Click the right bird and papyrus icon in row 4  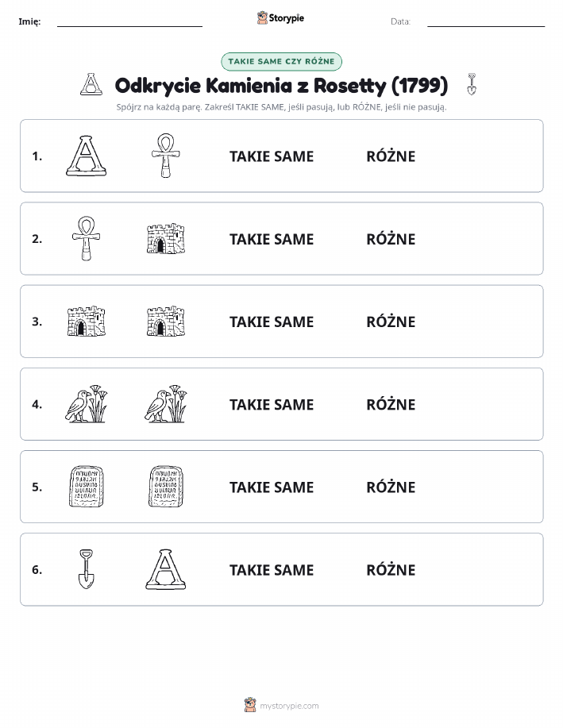tap(166, 404)
